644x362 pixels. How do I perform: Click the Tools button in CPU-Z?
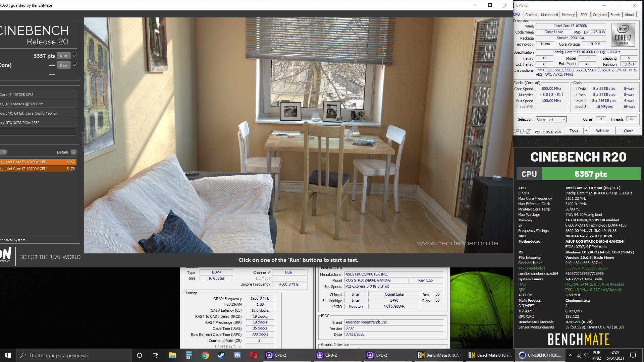(574, 131)
